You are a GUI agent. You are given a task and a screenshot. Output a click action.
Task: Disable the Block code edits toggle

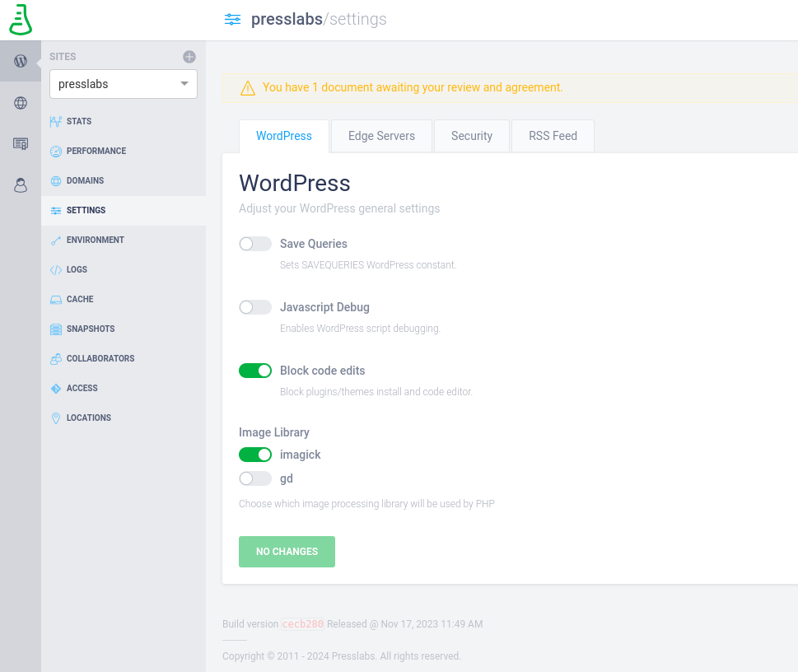(x=255, y=371)
